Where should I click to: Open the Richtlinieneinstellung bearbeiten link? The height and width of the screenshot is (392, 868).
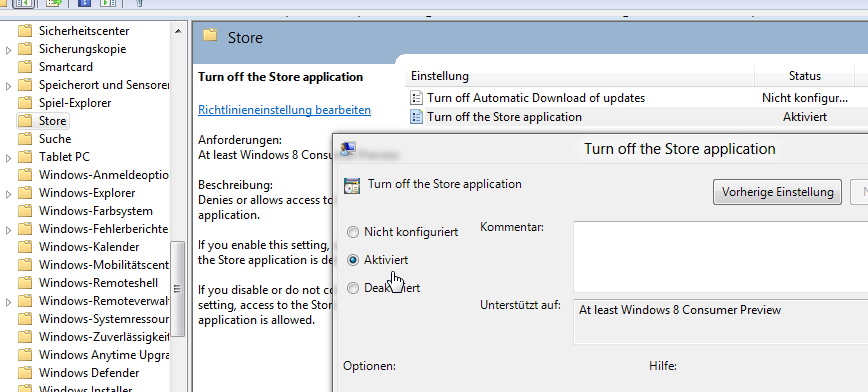[285, 110]
